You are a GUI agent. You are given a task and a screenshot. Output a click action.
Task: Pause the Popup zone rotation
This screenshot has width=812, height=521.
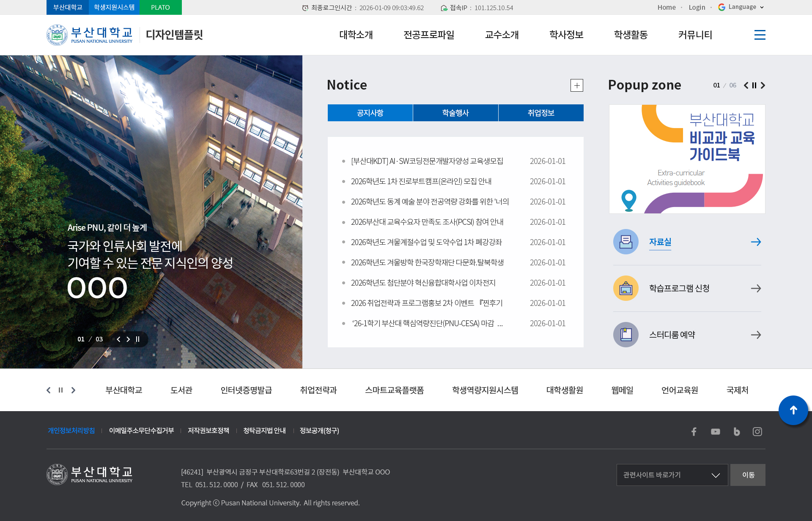click(754, 85)
